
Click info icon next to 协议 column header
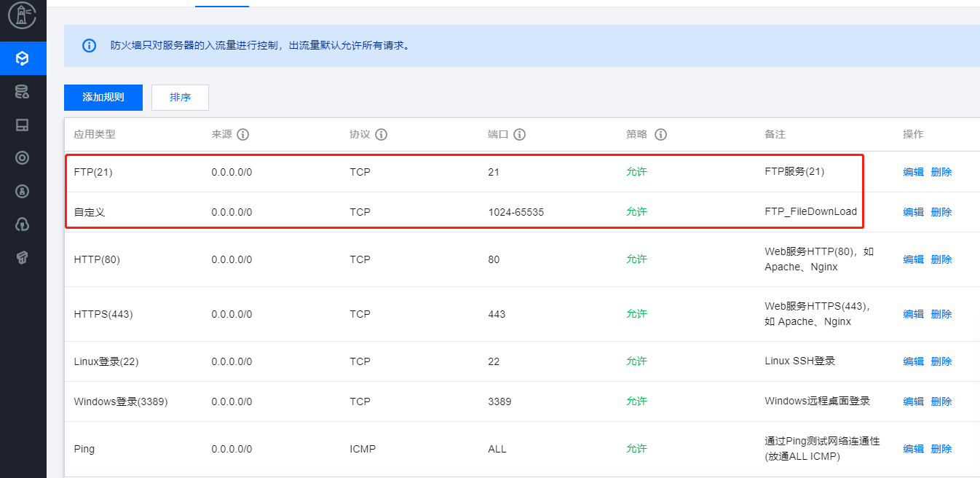click(381, 135)
